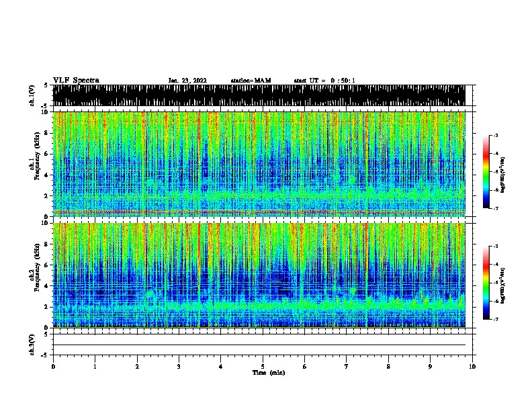Click the "-7" label on the ch.1 colorbar
Viewport: 532px width, 411px height.
point(496,208)
